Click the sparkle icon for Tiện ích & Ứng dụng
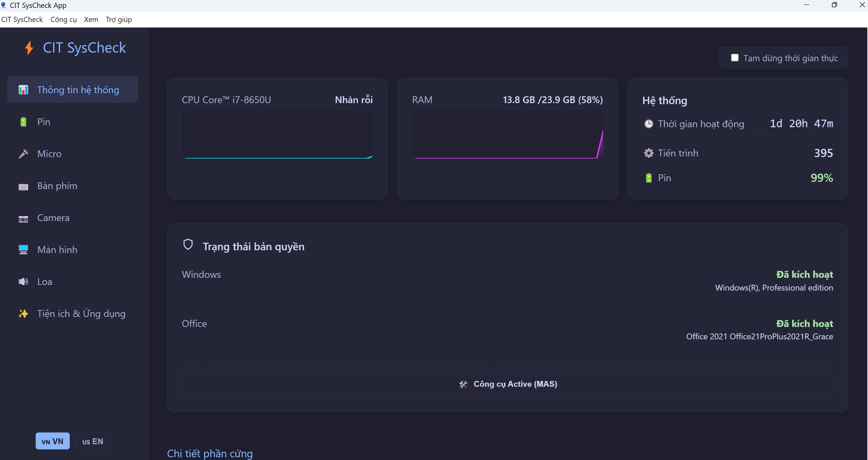Screen dimensions: 868x460 23,314
